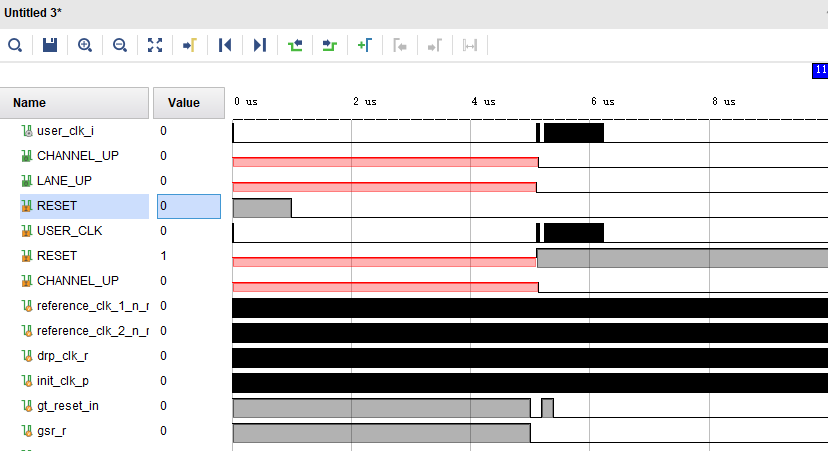This screenshot has width=828, height=451.
Task: Click the 2 us timeline label
Action: click(365, 101)
